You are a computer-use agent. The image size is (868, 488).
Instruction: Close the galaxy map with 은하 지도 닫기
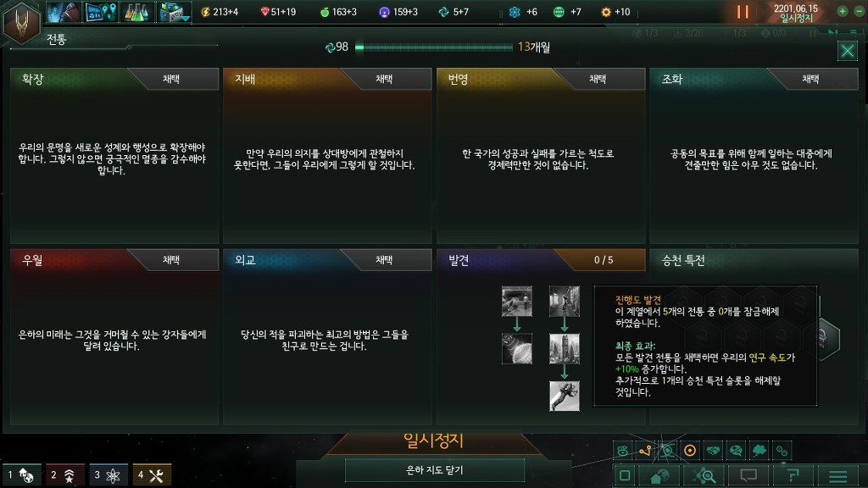click(x=435, y=470)
